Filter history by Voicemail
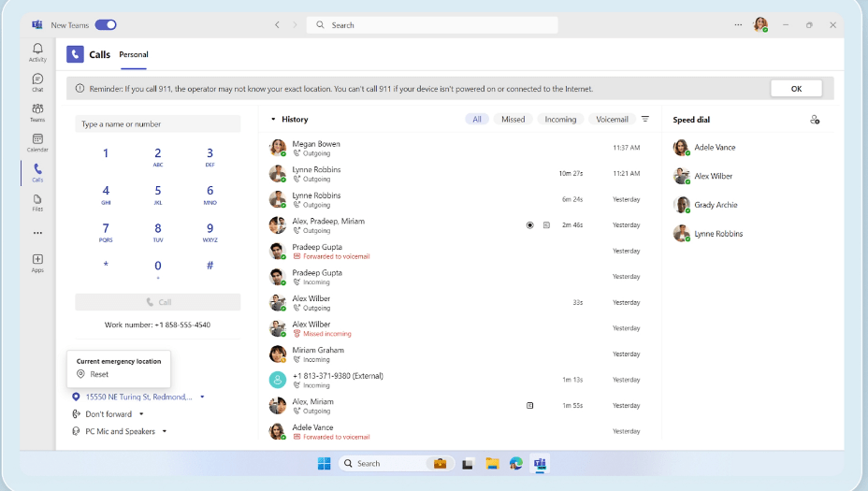Screen dimensions: 868x491 [x=612, y=120]
